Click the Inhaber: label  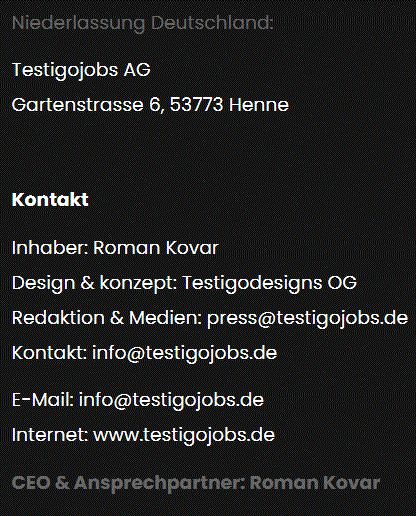click(x=50, y=248)
